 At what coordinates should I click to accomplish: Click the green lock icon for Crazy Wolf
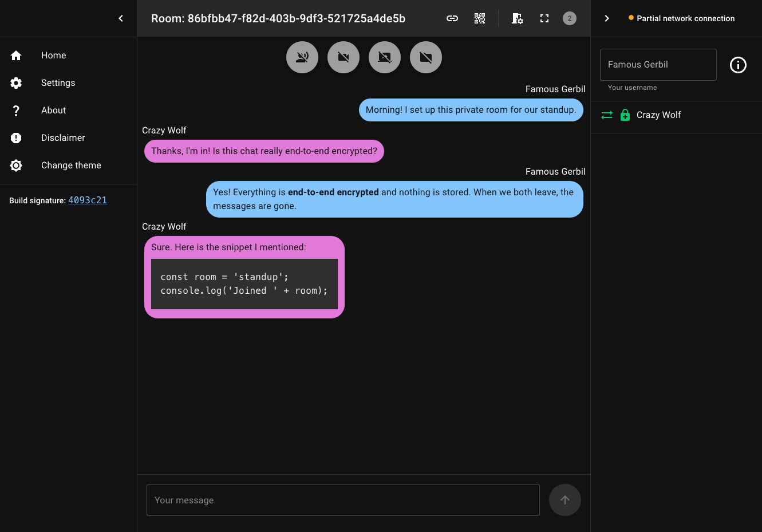point(625,115)
